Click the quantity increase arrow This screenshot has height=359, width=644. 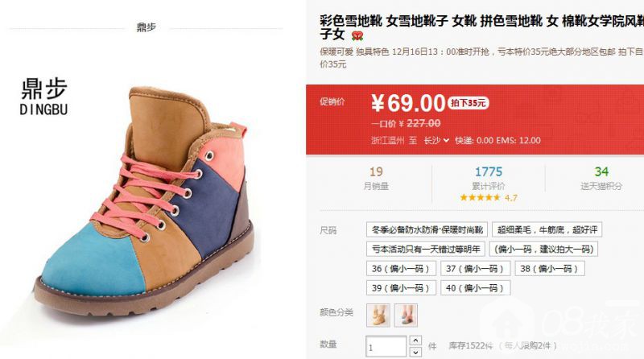(x=415, y=340)
